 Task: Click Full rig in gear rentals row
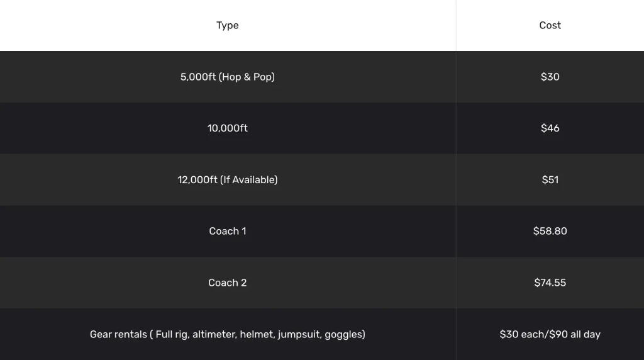[170, 334]
